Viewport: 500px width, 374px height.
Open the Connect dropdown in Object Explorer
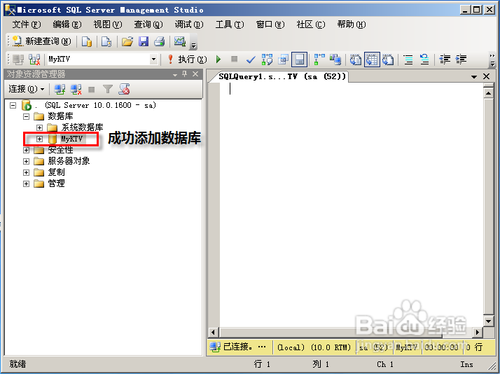coord(26,89)
